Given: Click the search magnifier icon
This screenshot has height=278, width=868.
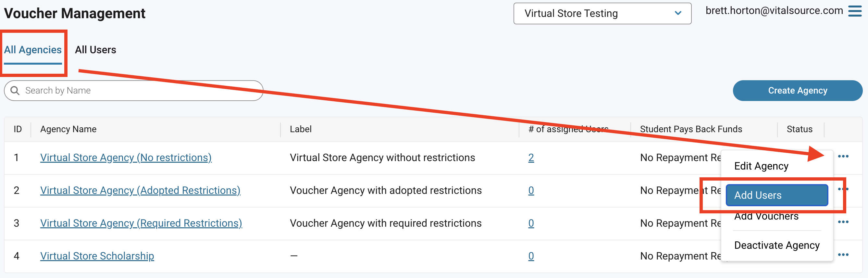Looking at the screenshot, I should (15, 90).
